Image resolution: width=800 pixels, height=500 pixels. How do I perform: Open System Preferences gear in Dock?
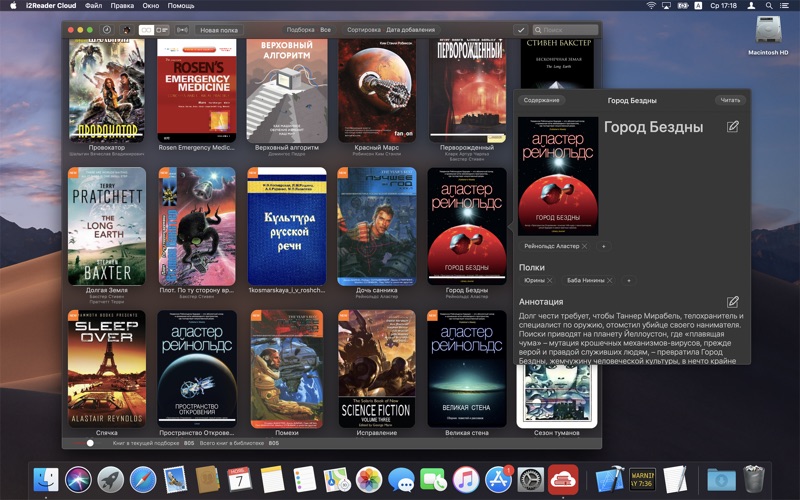[531, 480]
